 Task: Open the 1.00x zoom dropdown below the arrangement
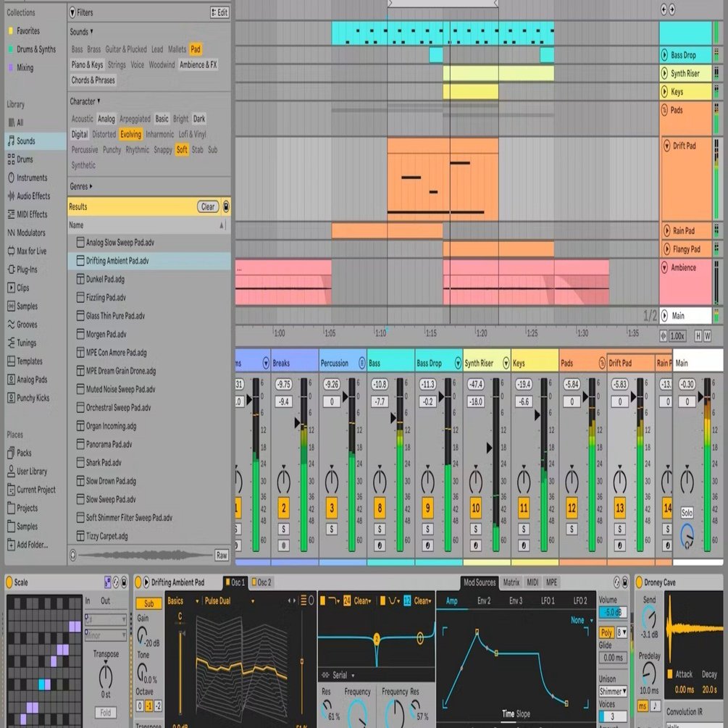tap(678, 335)
